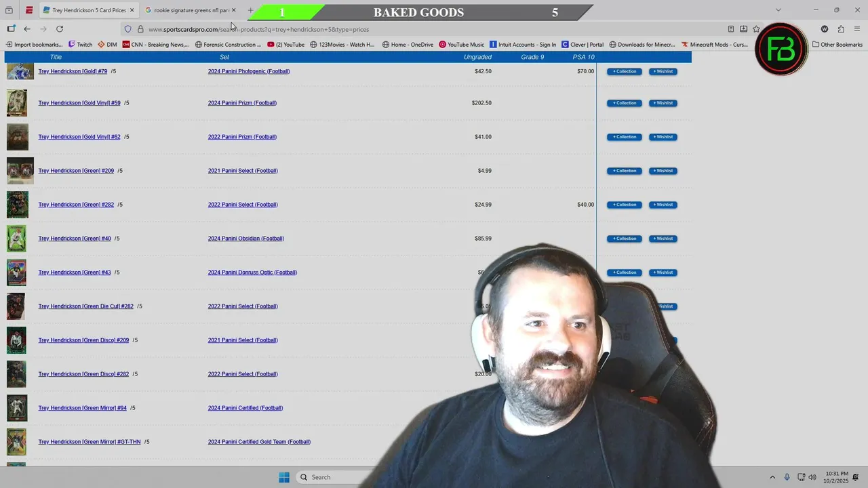Sort the table by Set column

[x=224, y=57]
